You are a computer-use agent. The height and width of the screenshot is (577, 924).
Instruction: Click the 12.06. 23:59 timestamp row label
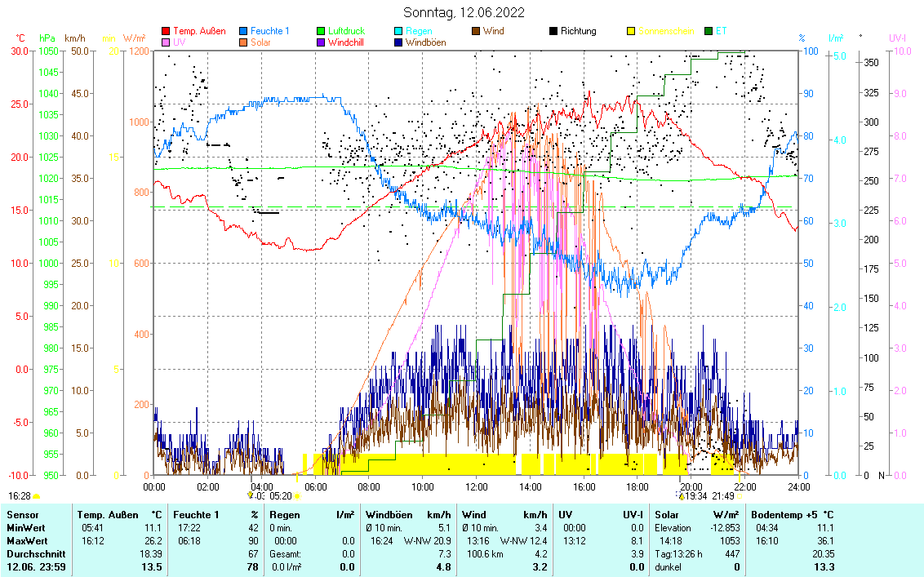36,567
